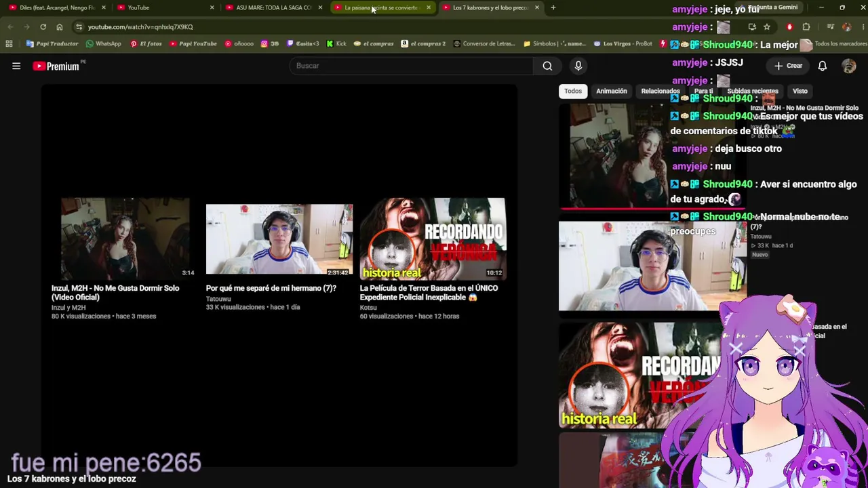Viewport: 868px width, 488px height.
Task: Close the 'Diles (feat. Arcangel' tab
Action: 104,7
